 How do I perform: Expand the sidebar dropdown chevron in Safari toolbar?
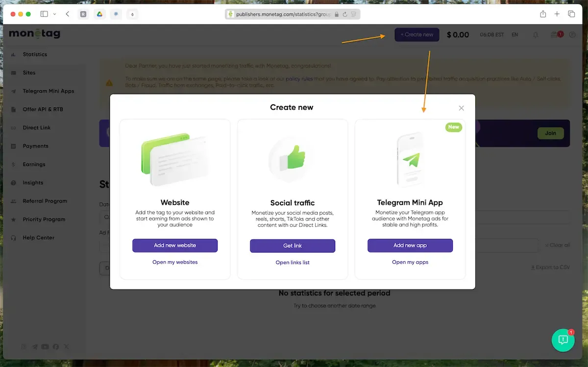point(54,14)
